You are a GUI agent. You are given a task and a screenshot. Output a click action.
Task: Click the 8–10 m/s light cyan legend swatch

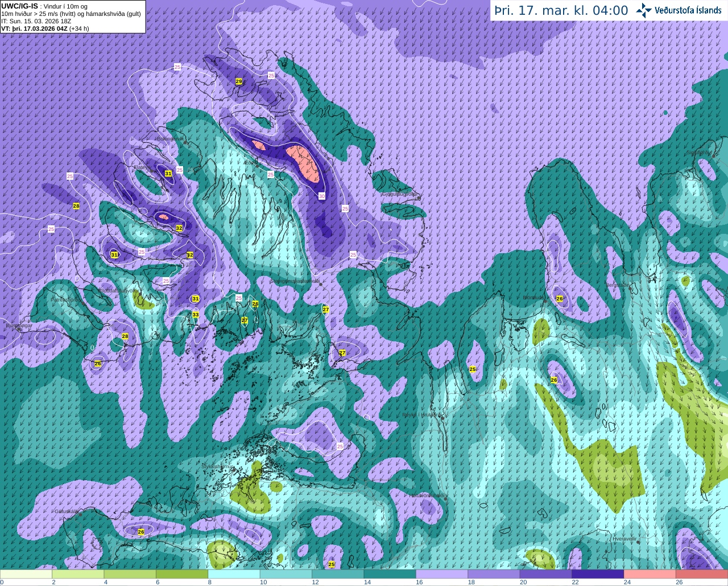coord(234,574)
